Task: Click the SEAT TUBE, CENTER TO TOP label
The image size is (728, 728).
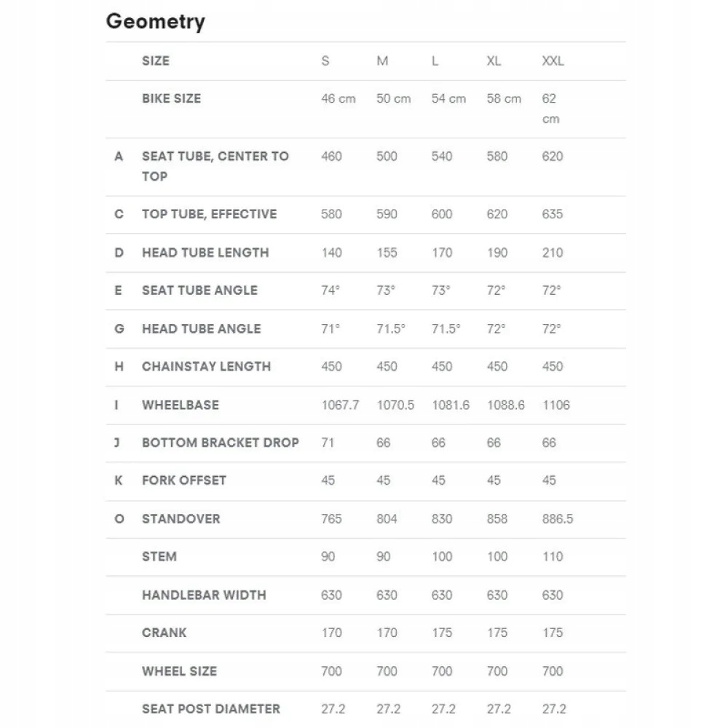Action: tap(215, 166)
